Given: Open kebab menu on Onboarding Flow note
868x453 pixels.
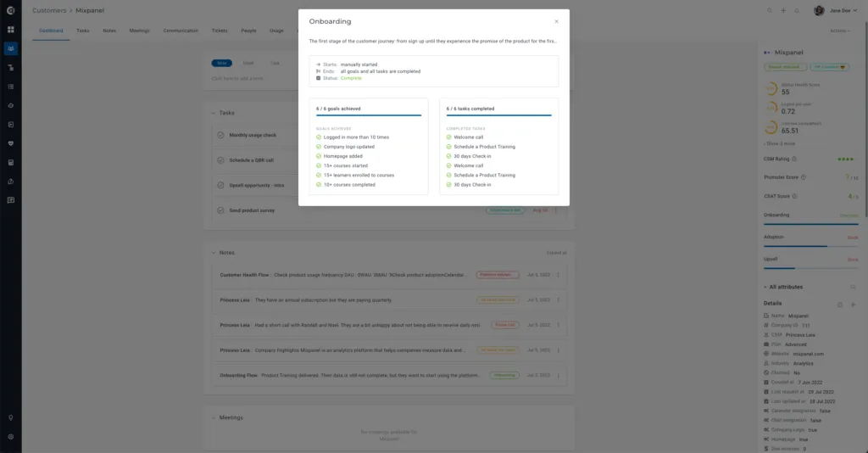Looking at the screenshot, I should pyautogui.click(x=558, y=376).
